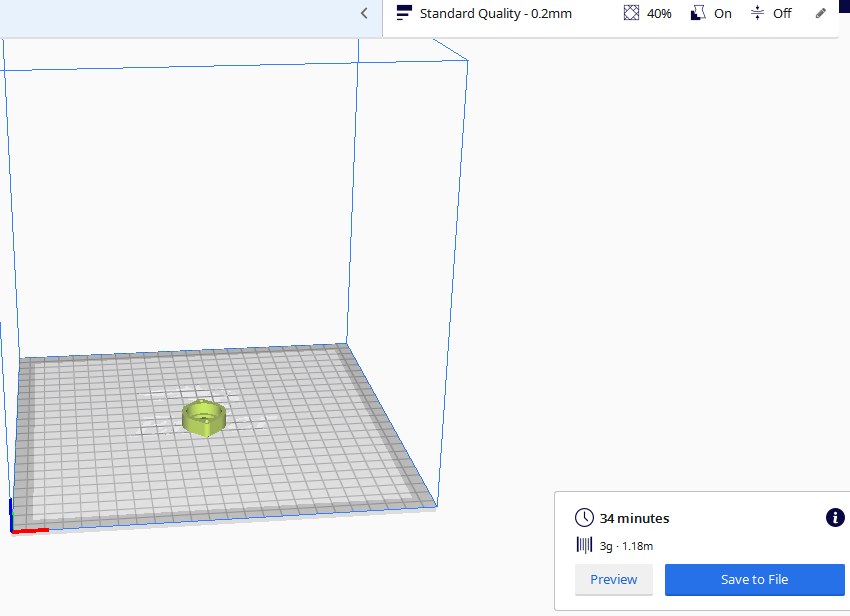Click support setting showing On

tap(723, 14)
